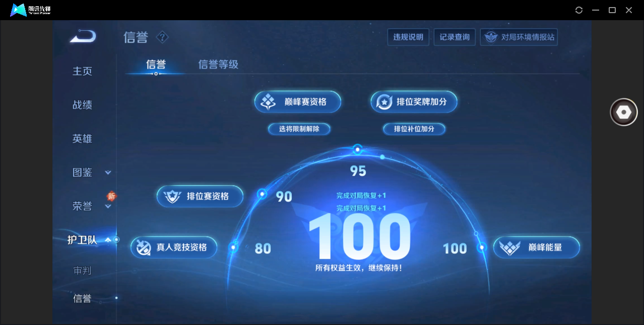Switch to the 信誉 tab

156,65
